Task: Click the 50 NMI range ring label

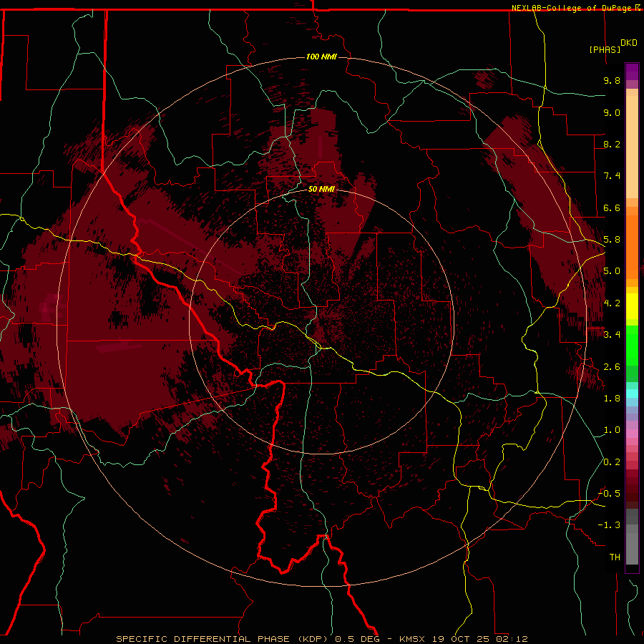Action: click(x=321, y=189)
